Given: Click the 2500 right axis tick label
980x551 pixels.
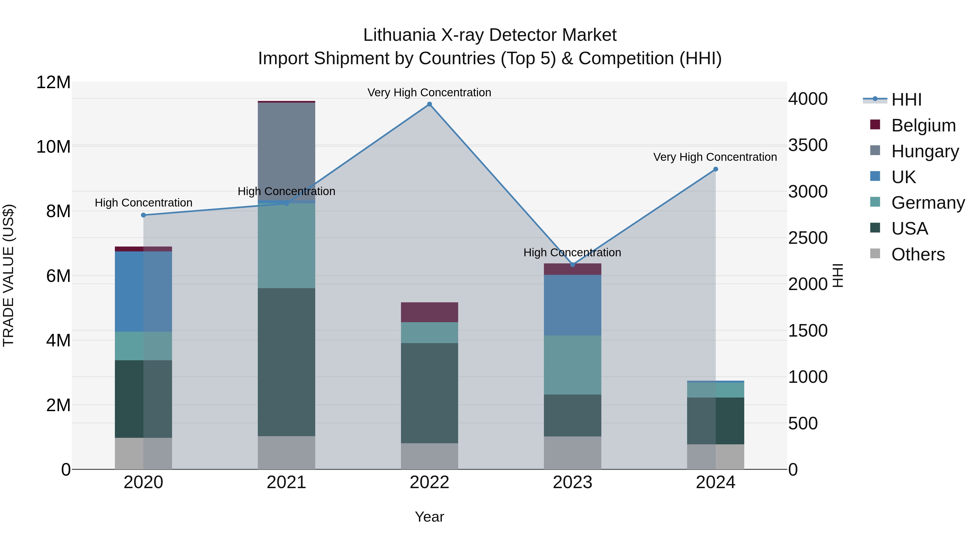Looking at the screenshot, I should [808, 238].
